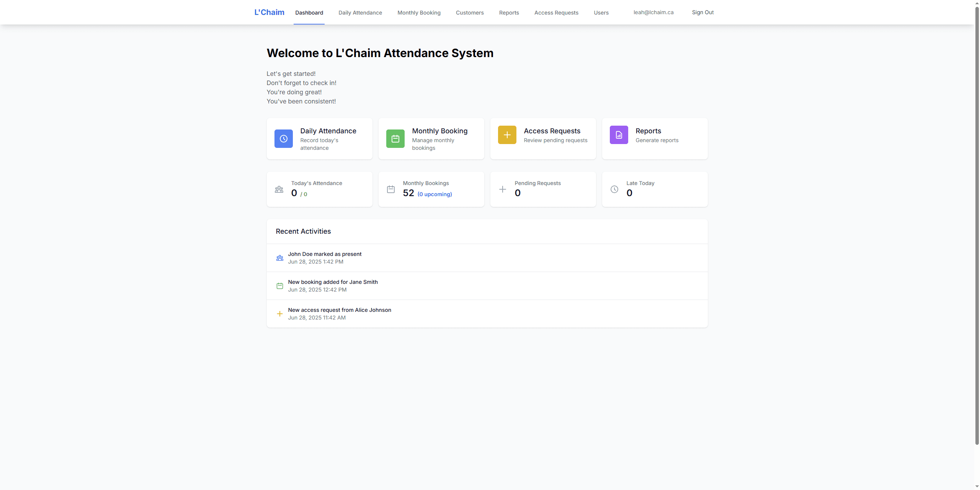
Task: Click Sign Out
Action: 703,12
